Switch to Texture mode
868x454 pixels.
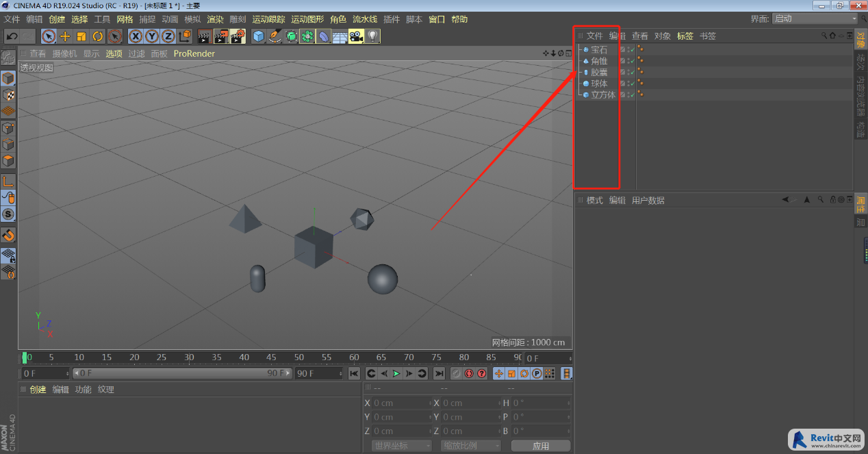coord(8,94)
